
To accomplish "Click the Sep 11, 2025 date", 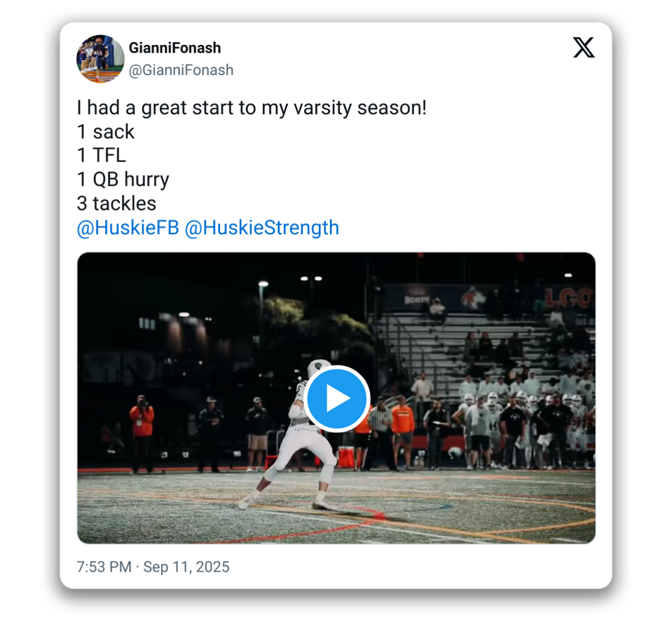I will pos(186,567).
